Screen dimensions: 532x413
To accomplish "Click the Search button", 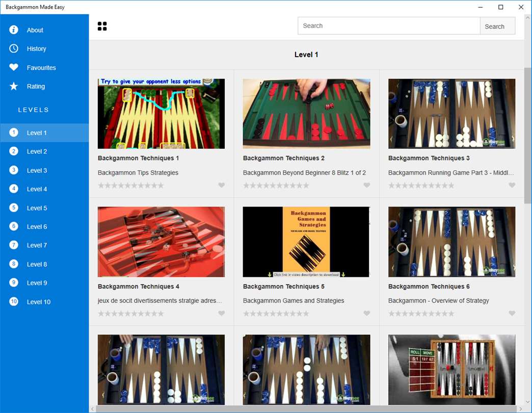I will (497, 26).
